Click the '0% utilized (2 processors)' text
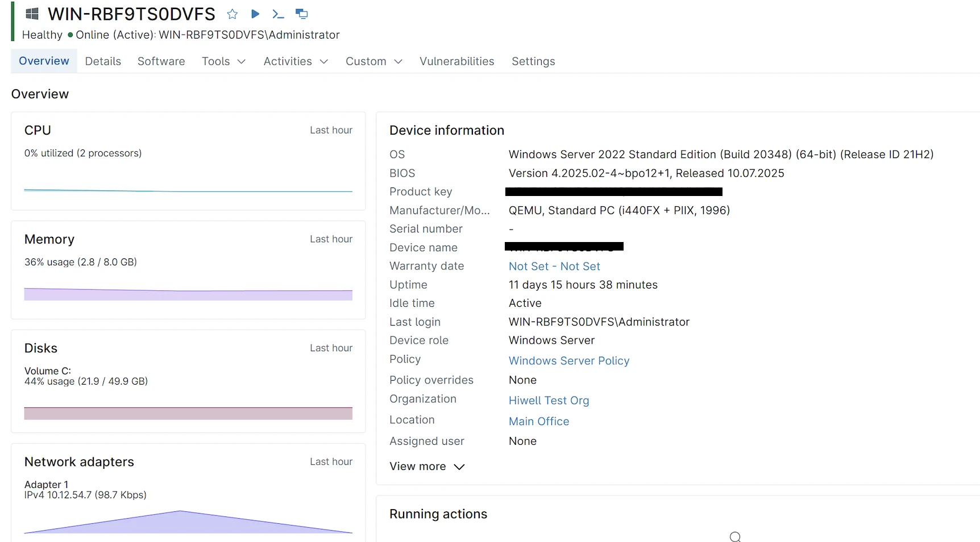Image resolution: width=980 pixels, height=542 pixels. pyautogui.click(x=83, y=153)
